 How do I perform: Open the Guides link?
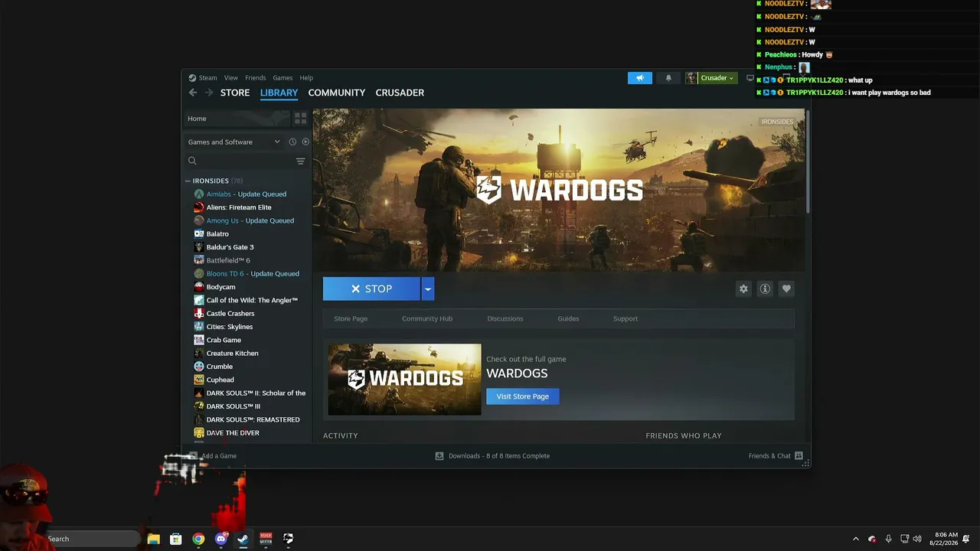(568, 318)
